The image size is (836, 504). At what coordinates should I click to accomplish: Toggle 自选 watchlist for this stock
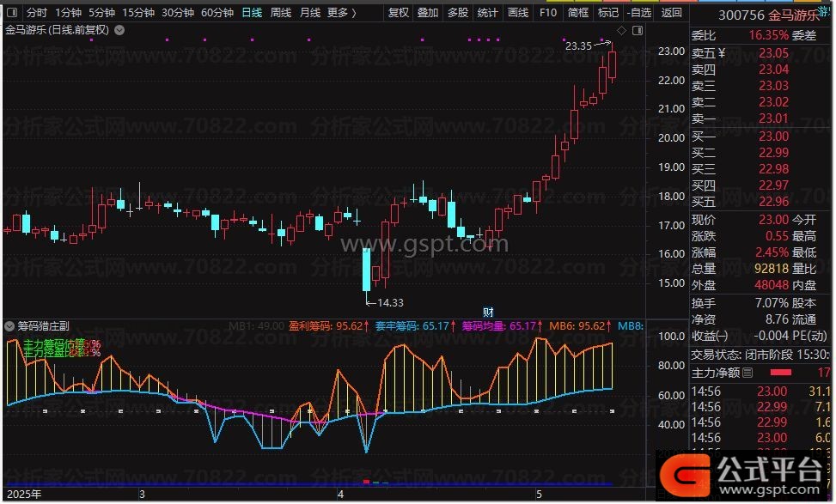pyautogui.click(x=639, y=13)
